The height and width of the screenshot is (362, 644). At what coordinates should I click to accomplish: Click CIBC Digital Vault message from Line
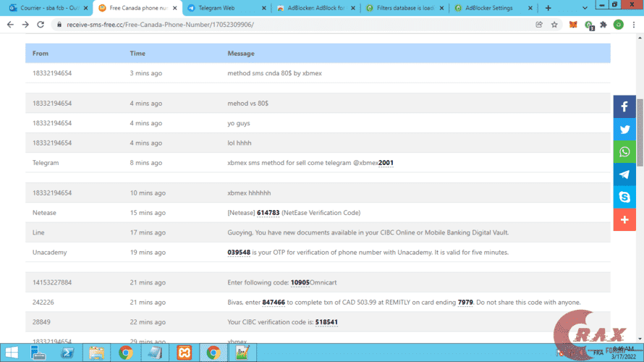(x=368, y=232)
